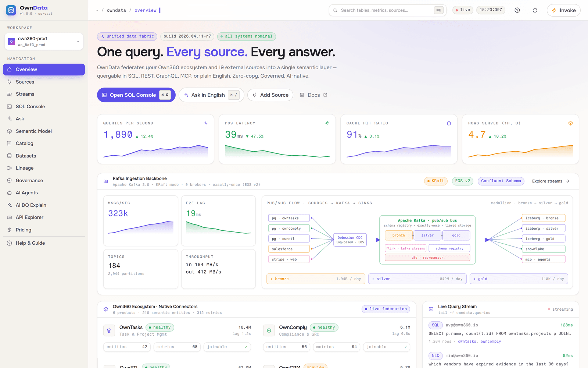Select the Semantic Model navigation item
588x368 pixels.
tap(44, 131)
